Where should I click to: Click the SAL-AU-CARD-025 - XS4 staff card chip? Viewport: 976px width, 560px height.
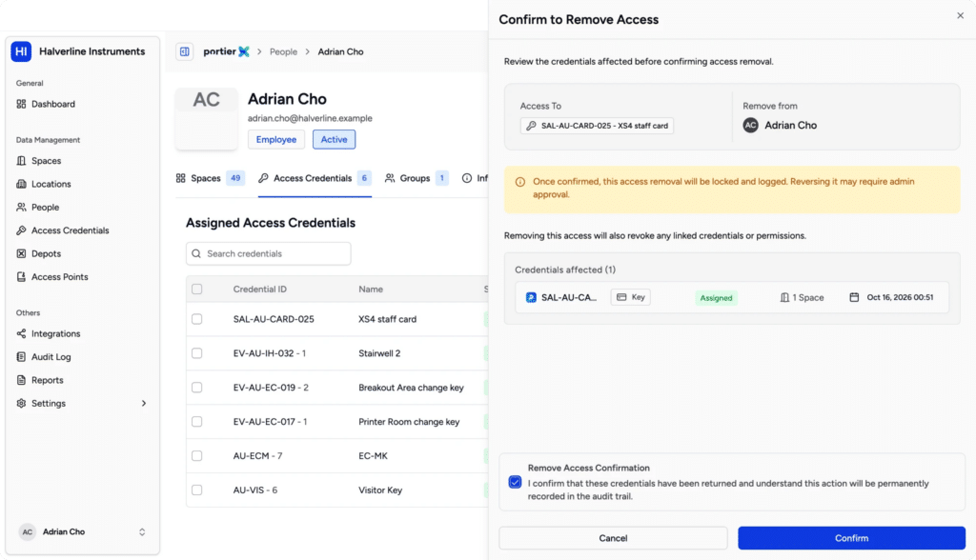click(597, 126)
